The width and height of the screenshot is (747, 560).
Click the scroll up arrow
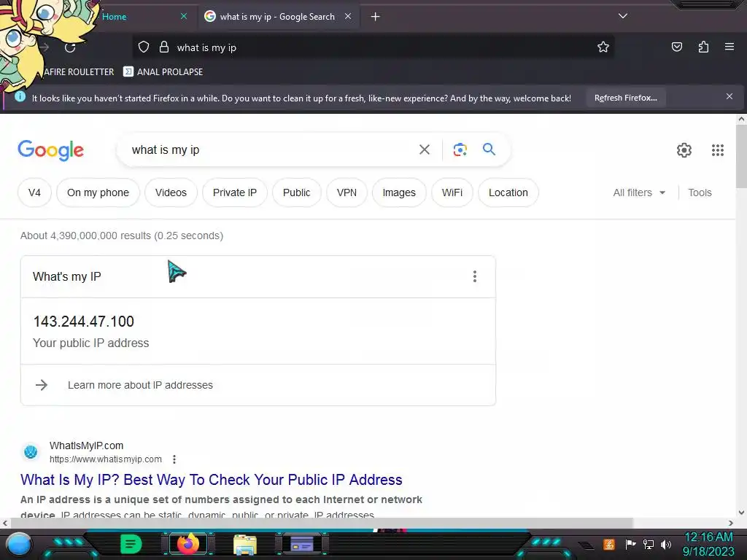pyautogui.click(x=741, y=119)
